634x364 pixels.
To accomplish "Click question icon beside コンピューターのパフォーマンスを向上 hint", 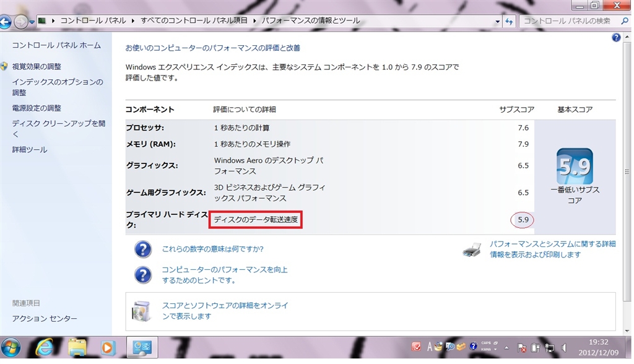I will tap(143, 275).
